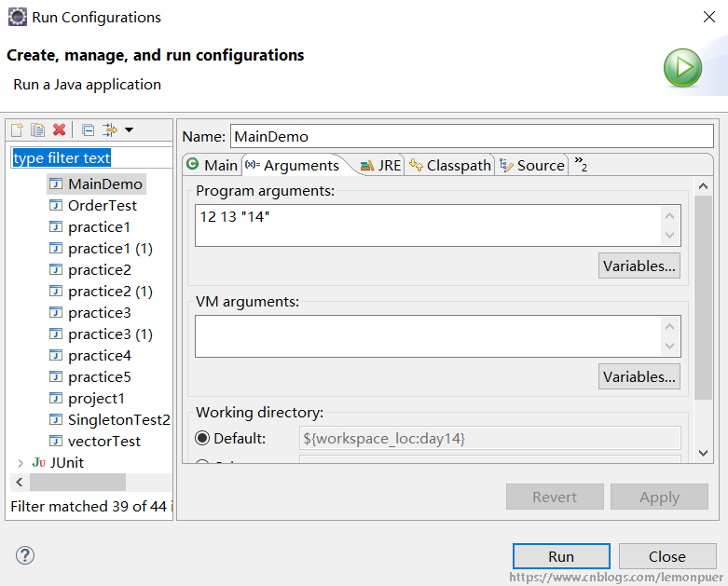This screenshot has width=728, height=586.
Task: Show hidden tabs via the »2 chevron
Action: [x=581, y=165]
